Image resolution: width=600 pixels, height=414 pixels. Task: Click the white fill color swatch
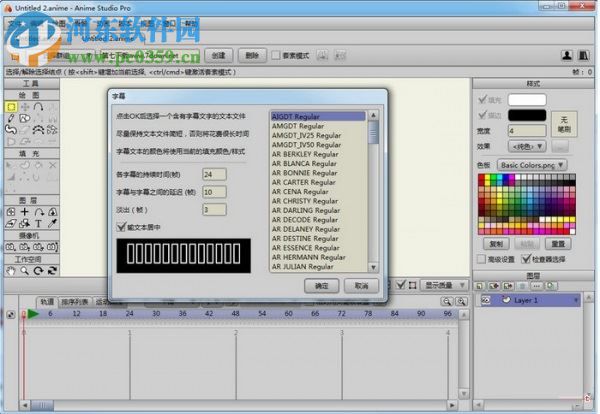coord(527,100)
